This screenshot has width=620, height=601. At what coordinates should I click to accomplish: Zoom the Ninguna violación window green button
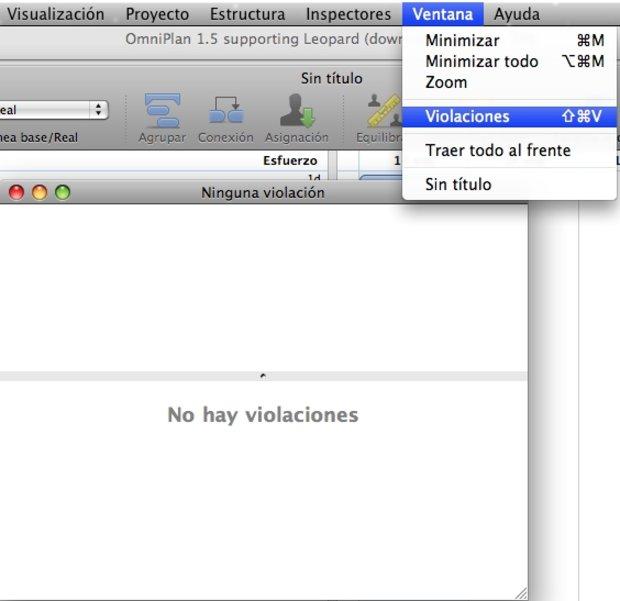pyautogui.click(x=62, y=193)
